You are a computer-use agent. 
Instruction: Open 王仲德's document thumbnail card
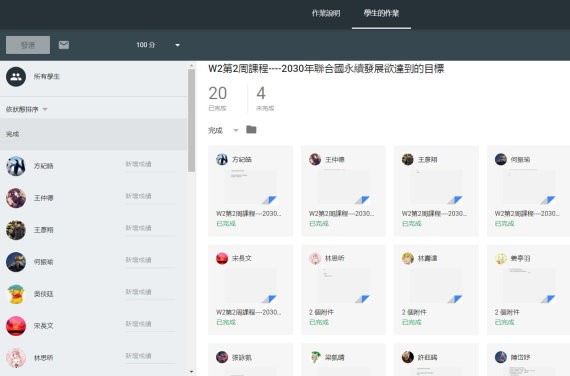pyautogui.click(x=343, y=187)
